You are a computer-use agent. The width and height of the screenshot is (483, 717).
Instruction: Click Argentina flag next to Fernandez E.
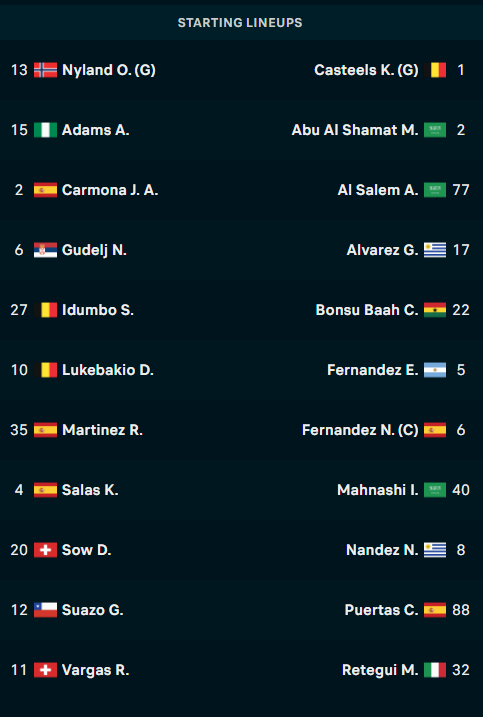point(435,370)
